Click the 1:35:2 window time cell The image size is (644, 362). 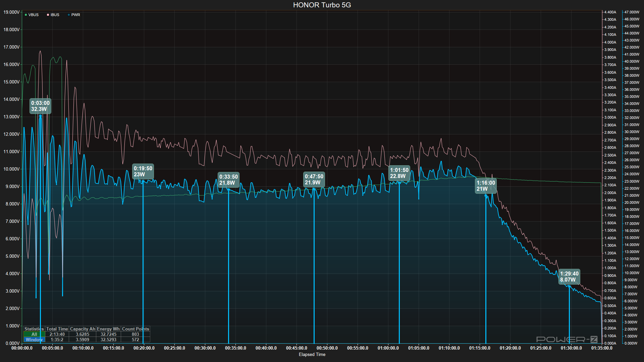point(57,340)
